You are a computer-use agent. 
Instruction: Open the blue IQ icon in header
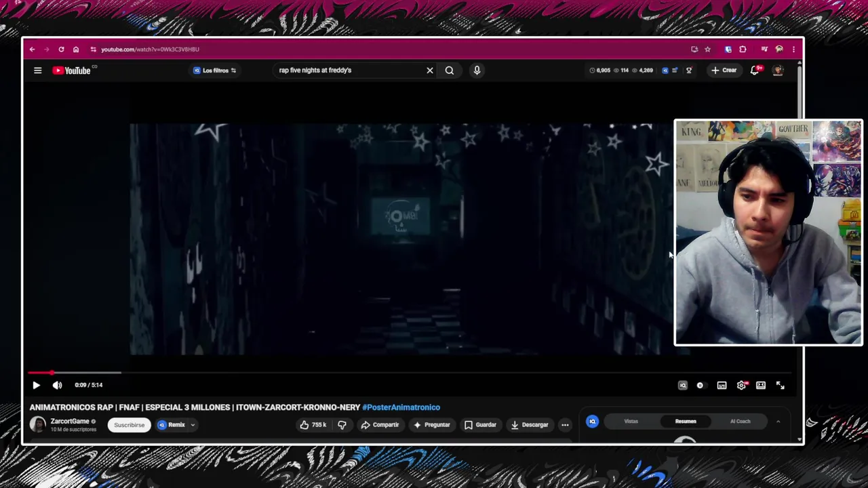665,70
